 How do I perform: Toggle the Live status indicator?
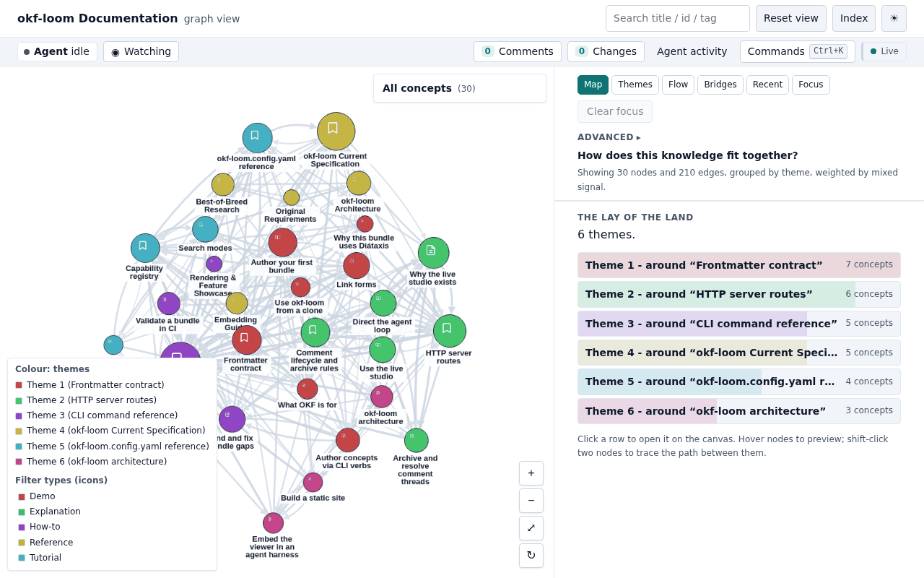pyautogui.click(x=884, y=52)
